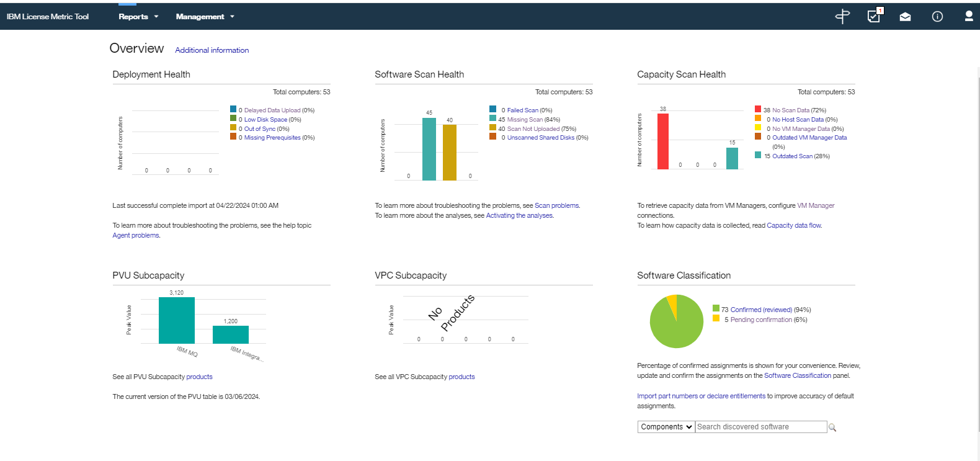Open the Pending confirmation link
Screen dimensions: 980x461
(761, 320)
